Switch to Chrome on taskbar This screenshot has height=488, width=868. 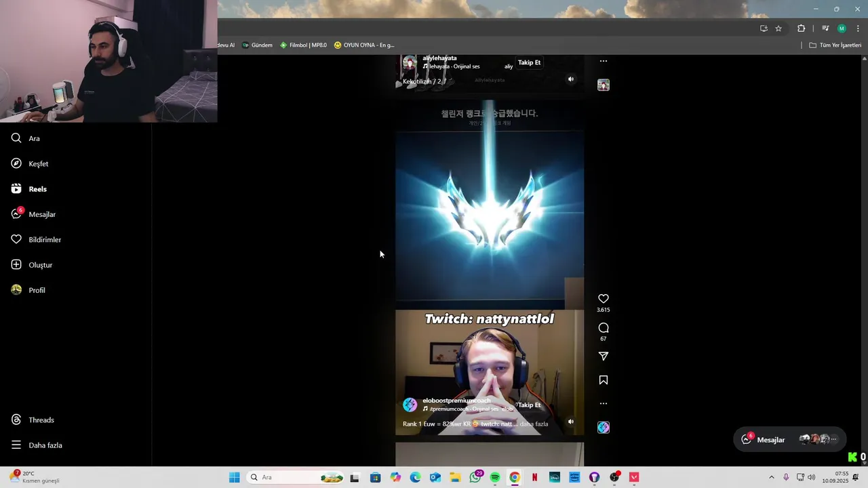(515, 477)
